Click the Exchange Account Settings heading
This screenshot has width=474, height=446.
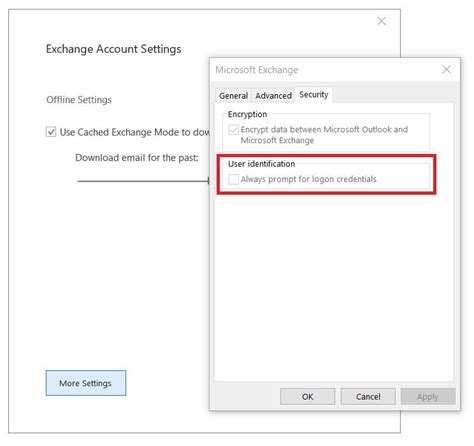[x=114, y=49]
